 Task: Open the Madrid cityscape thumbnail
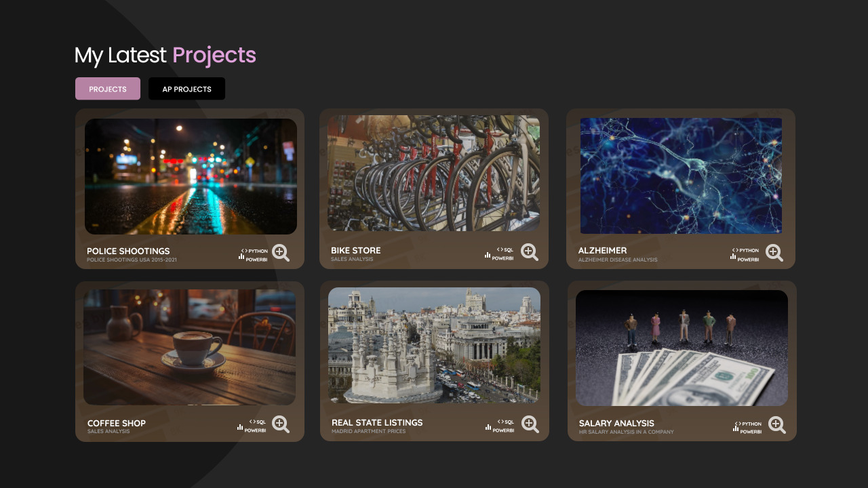[x=434, y=345]
